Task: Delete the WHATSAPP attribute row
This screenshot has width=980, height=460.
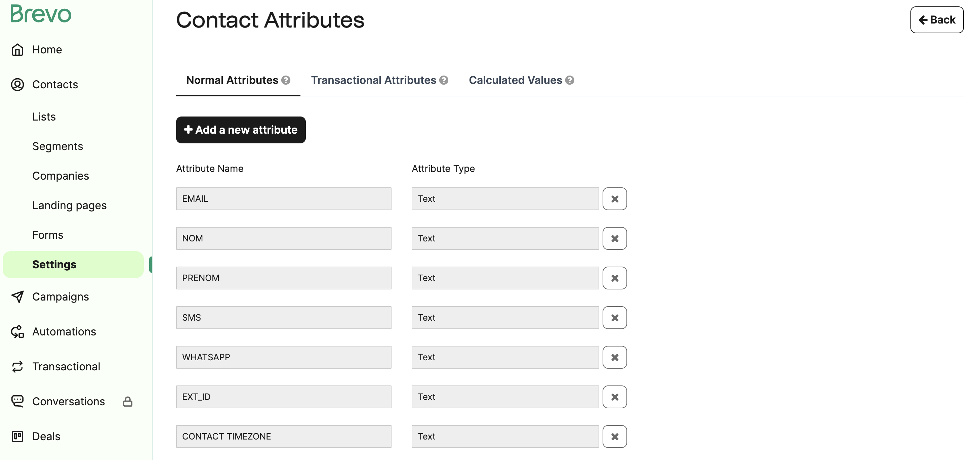Action: tap(615, 357)
